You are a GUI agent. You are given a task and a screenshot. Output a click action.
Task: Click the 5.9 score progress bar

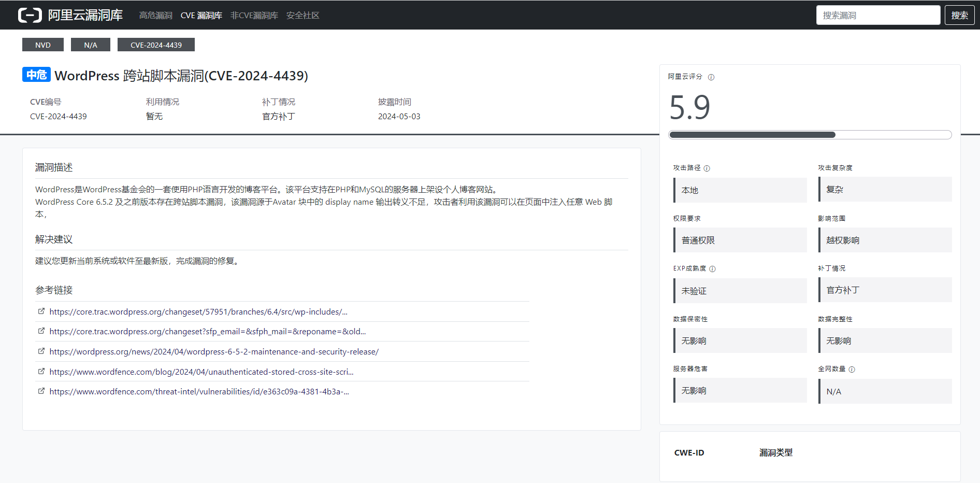pos(810,135)
